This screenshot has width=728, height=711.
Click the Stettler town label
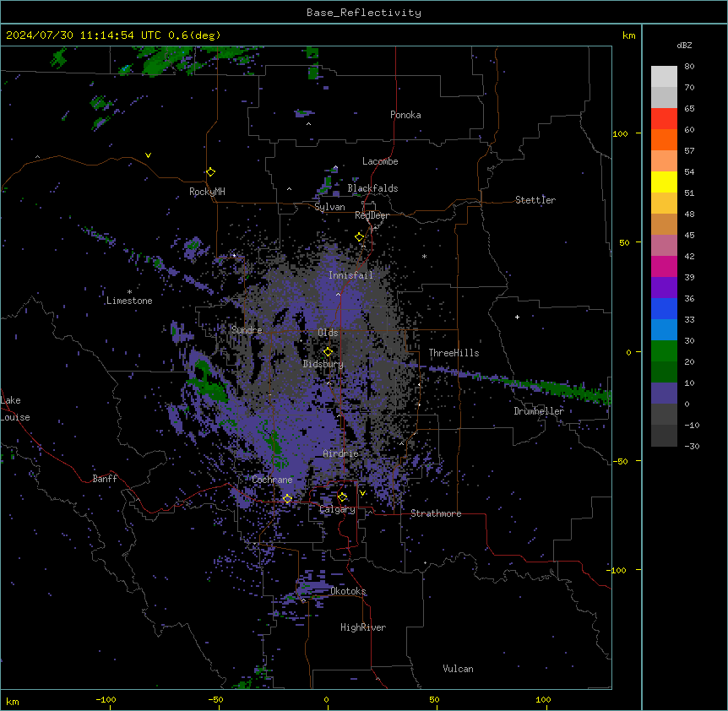tap(535, 200)
